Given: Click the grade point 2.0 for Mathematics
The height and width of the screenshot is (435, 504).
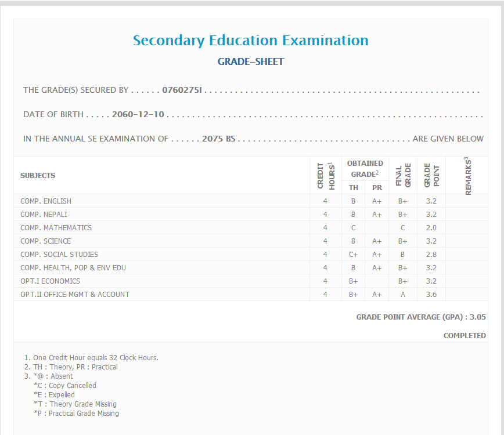Looking at the screenshot, I should [x=431, y=228].
